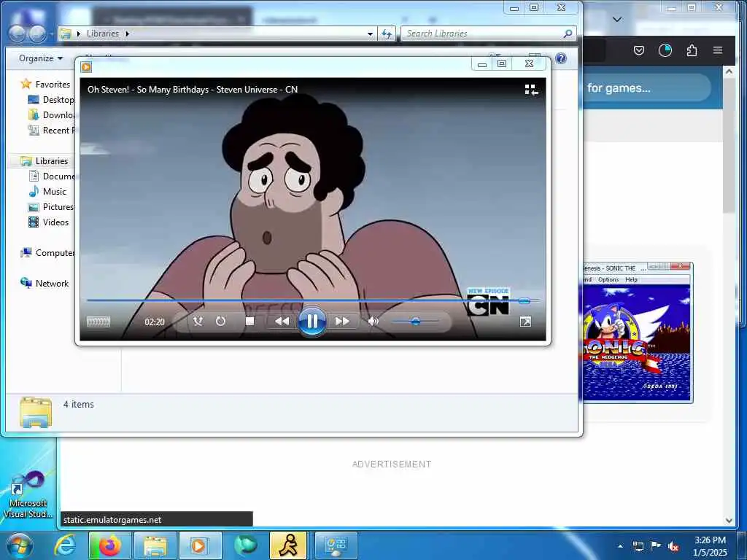The height and width of the screenshot is (560, 747).
Task: Toggle shuffle in Media Player controls
Action: pos(198,322)
